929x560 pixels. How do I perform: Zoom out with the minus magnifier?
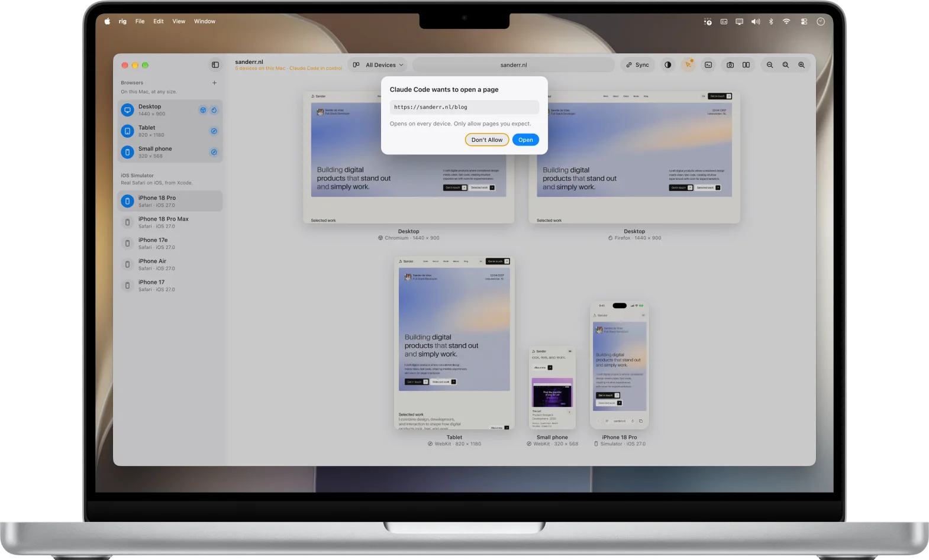pos(770,65)
